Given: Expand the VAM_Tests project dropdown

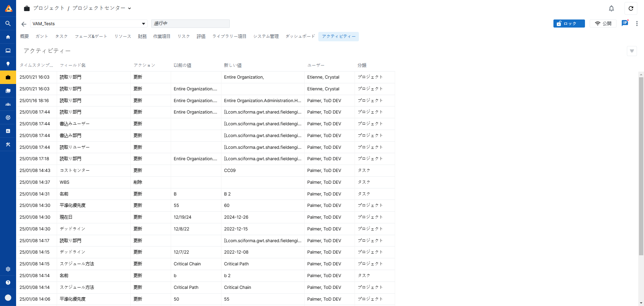Looking at the screenshot, I should [144, 24].
